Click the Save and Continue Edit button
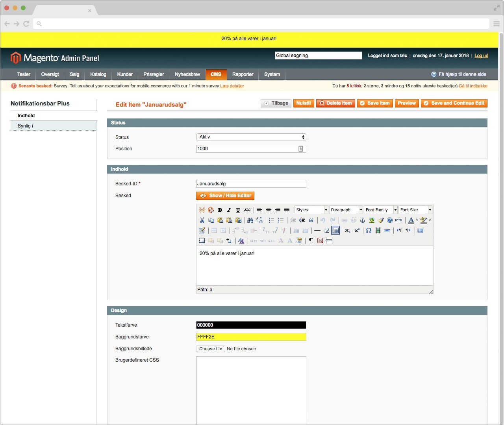Image resolution: width=504 pixels, height=425 pixels. pyautogui.click(x=454, y=103)
